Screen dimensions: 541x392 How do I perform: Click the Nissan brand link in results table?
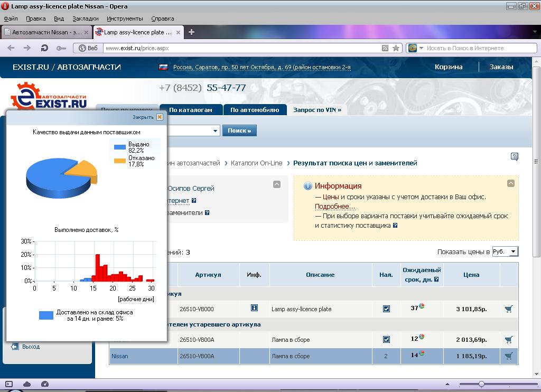tap(120, 356)
